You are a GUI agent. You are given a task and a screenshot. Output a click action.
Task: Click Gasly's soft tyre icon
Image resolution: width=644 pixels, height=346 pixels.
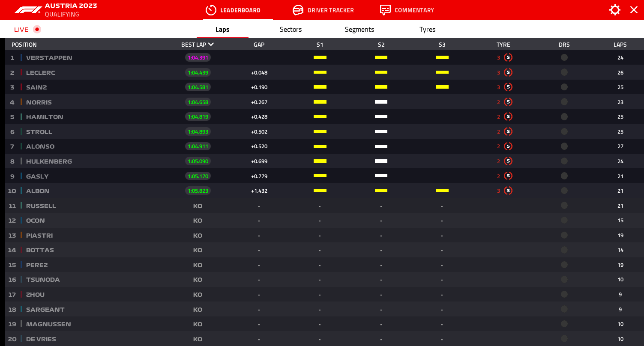[x=508, y=176]
